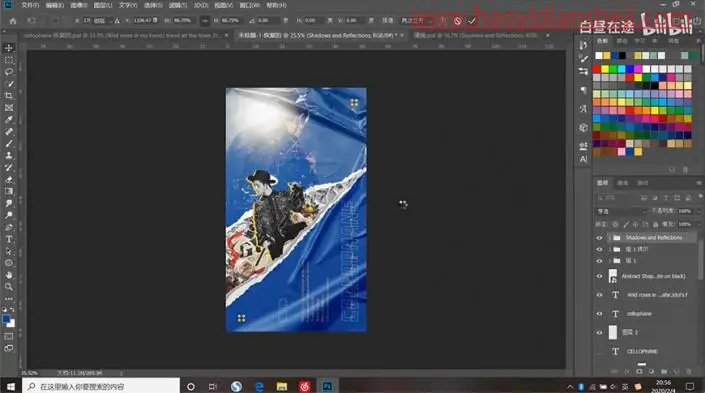Select the Path Selection tool

pos(9,251)
